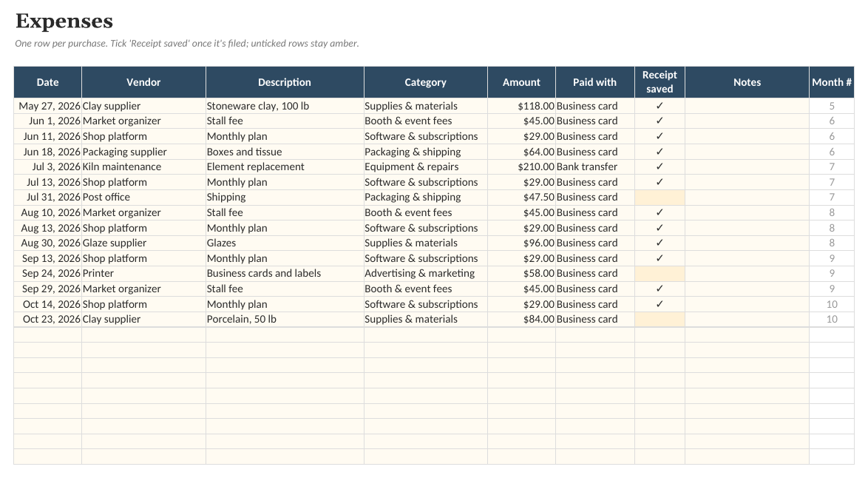Select date cell Oct 23, 2026
This screenshot has height=478, width=868.
(47, 320)
